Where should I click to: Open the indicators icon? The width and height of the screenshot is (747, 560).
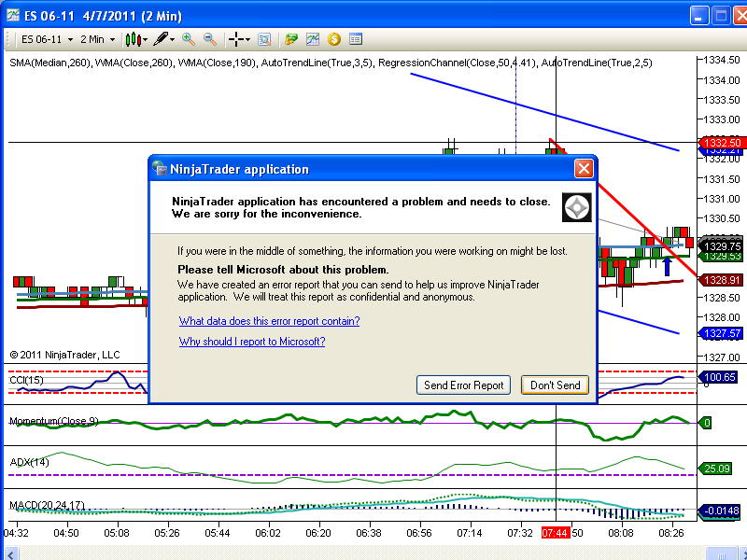pyautogui.click(x=313, y=39)
